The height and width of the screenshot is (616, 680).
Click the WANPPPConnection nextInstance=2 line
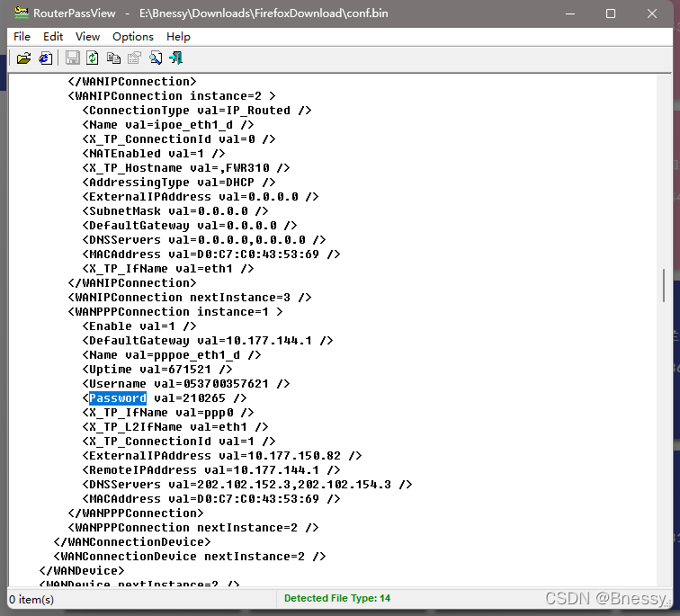coord(193,528)
